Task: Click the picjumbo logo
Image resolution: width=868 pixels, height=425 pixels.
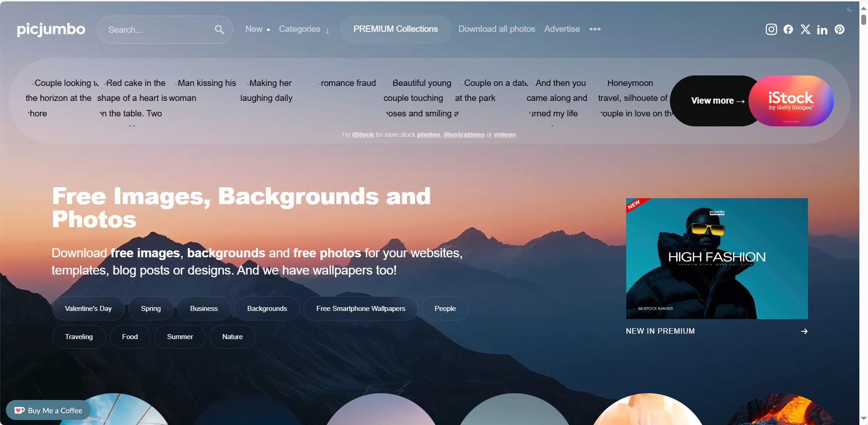Action: [x=51, y=30]
